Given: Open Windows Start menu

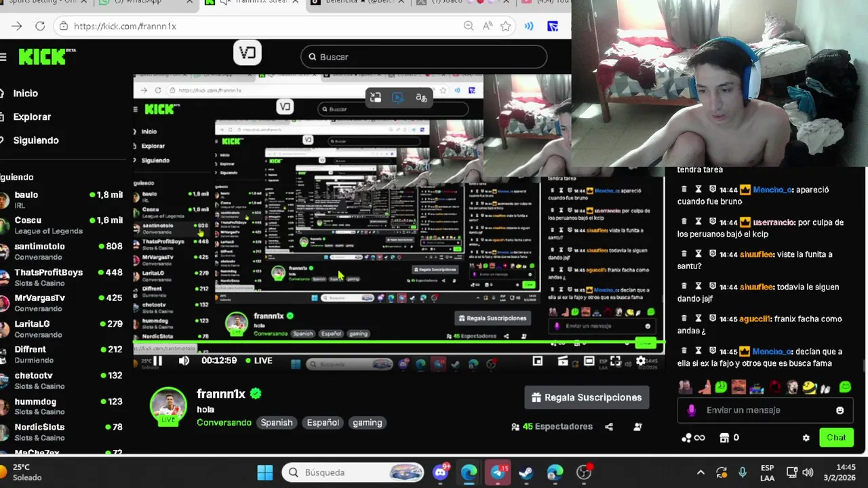Looking at the screenshot, I should [265, 472].
